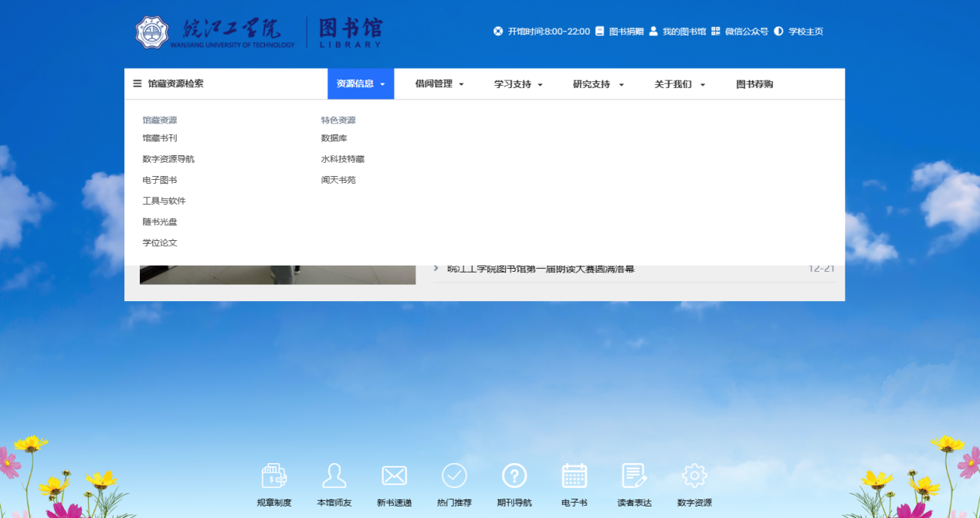Open the 本馆师友 person icon
Screen dimensions: 980x518
(334, 476)
